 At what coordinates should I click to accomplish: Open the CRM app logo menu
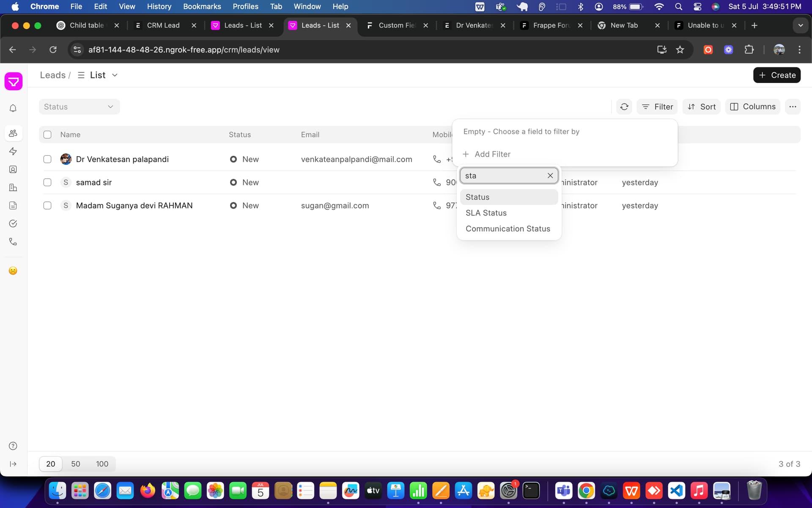pyautogui.click(x=14, y=81)
